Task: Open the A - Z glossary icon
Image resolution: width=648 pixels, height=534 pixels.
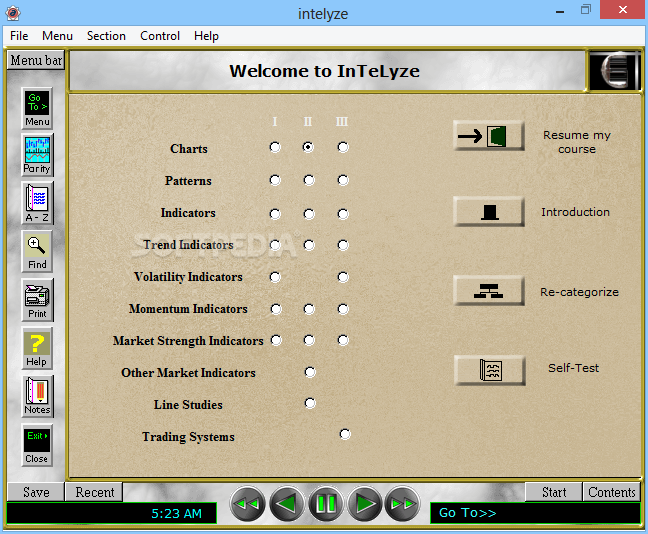Action: point(37,203)
